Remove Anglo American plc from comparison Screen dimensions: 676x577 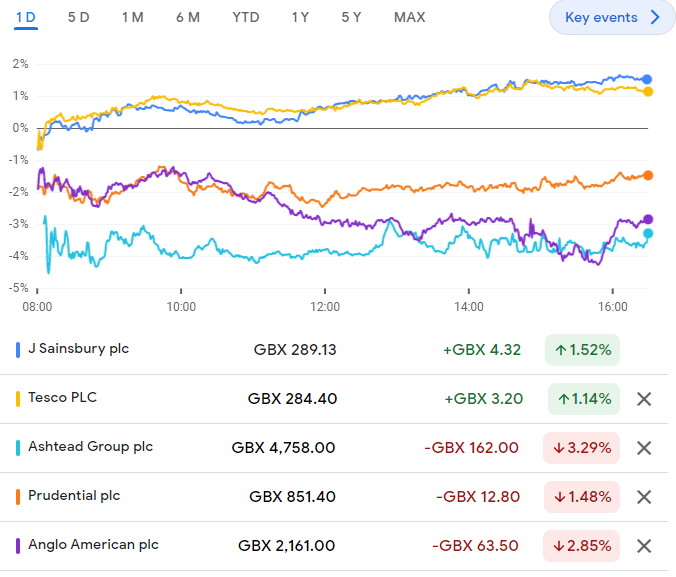644,546
